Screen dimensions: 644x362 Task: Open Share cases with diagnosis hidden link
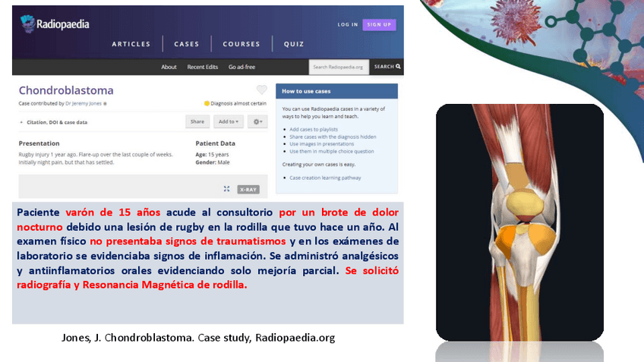[x=333, y=137]
